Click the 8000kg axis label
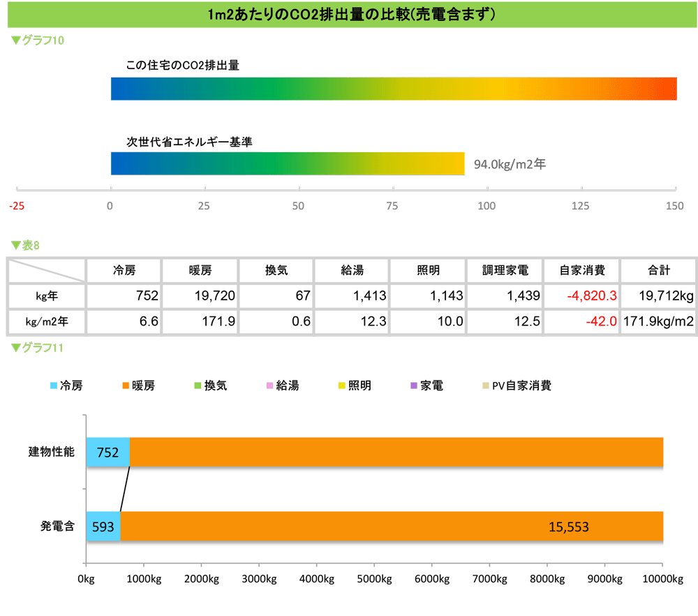Viewport: 698px width, 616px height. pos(547,579)
